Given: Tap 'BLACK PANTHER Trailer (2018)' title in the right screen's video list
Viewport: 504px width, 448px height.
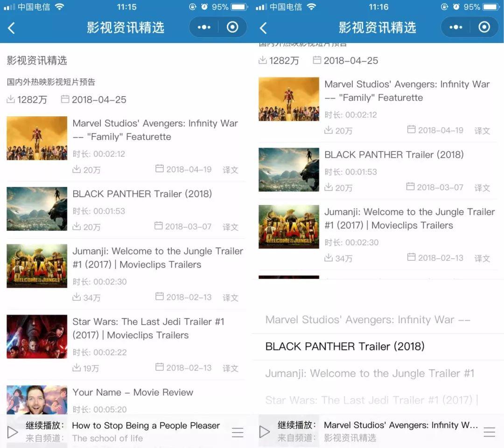Looking at the screenshot, I should 394,155.
